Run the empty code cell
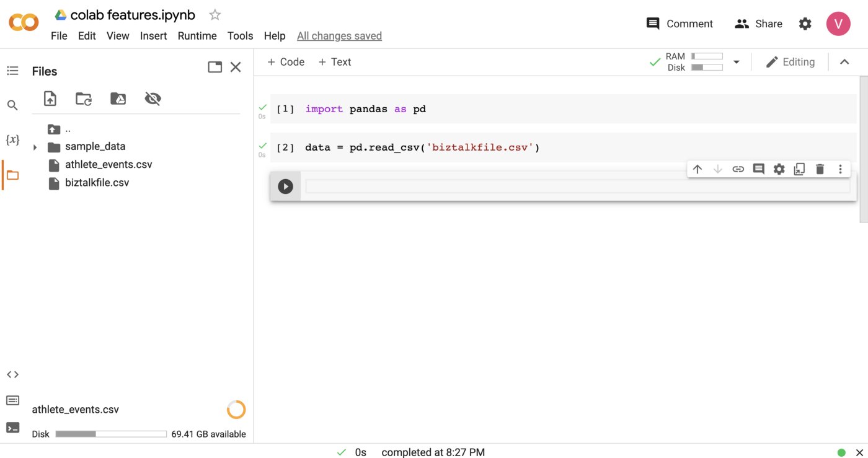This screenshot has height=458, width=868. pyautogui.click(x=285, y=187)
